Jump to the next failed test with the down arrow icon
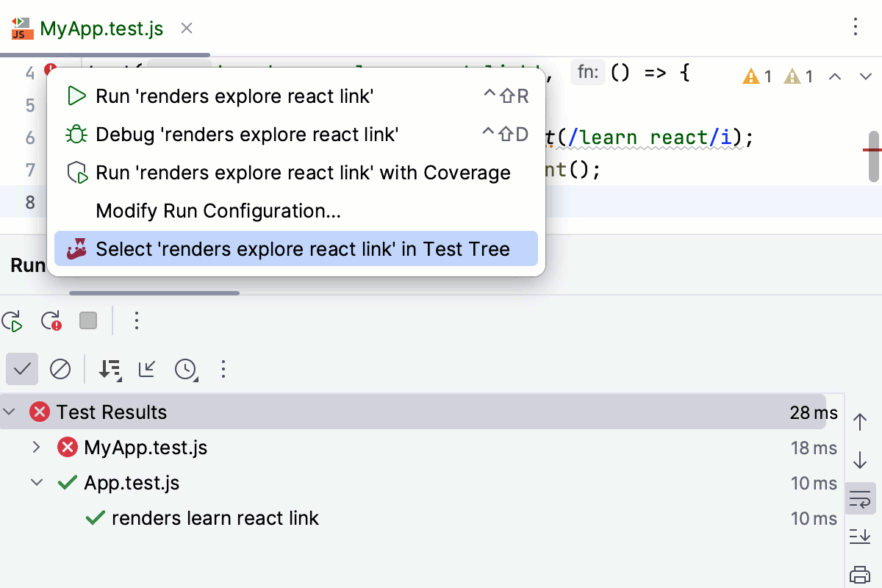 click(x=860, y=460)
